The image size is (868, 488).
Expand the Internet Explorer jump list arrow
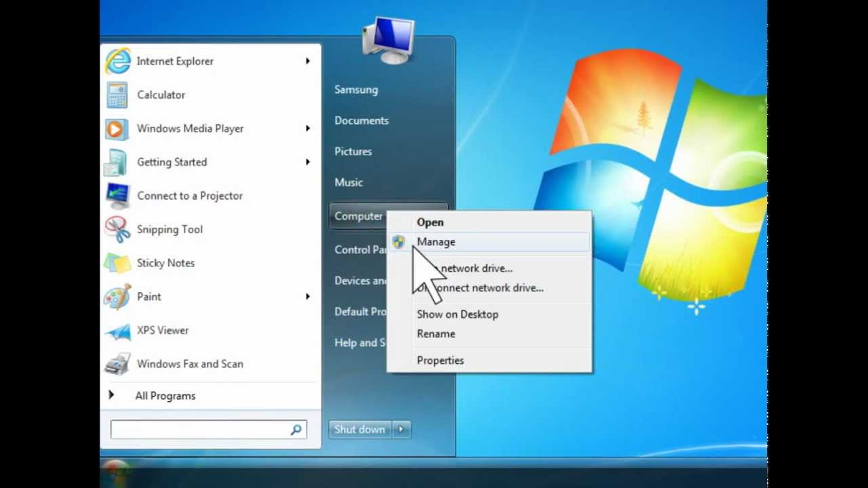click(308, 61)
